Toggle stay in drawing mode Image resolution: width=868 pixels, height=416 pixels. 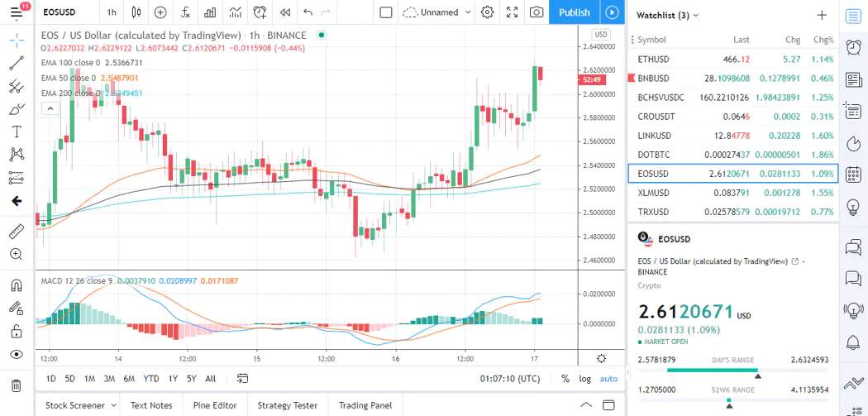(17, 308)
